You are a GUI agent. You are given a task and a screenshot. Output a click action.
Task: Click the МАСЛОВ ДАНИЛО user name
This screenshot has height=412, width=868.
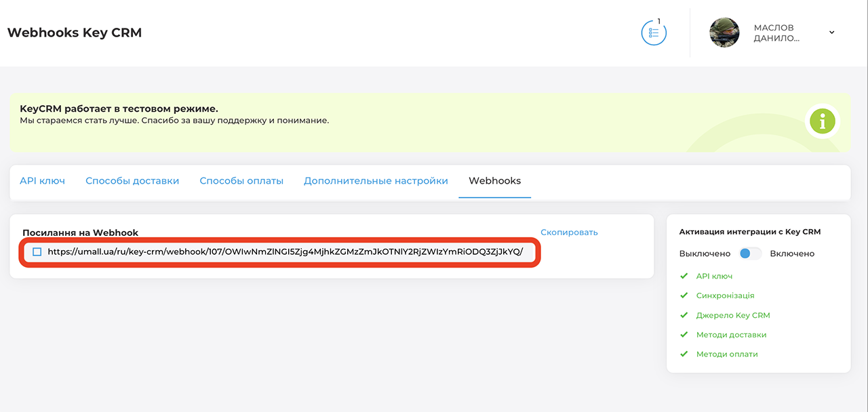(x=776, y=33)
